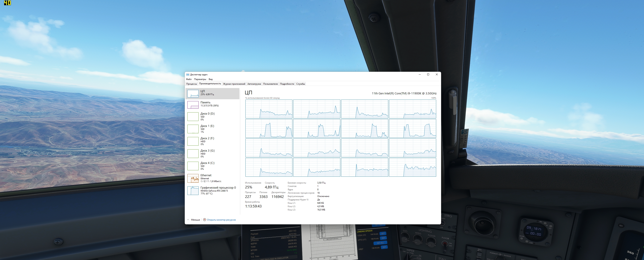644x260 pixels.
Task: Click the Графический процессор 0 graph thumbnail
Action: point(193,191)
